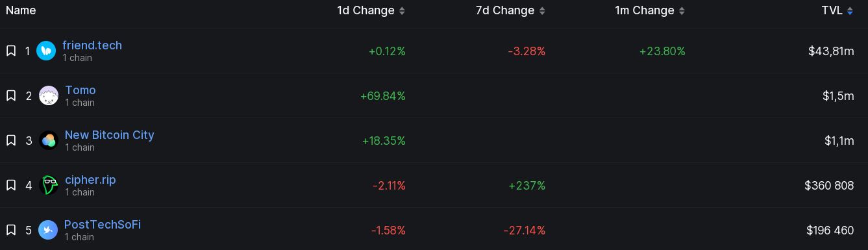
Task: Sort table by 1m Change column
Action: 651,10
